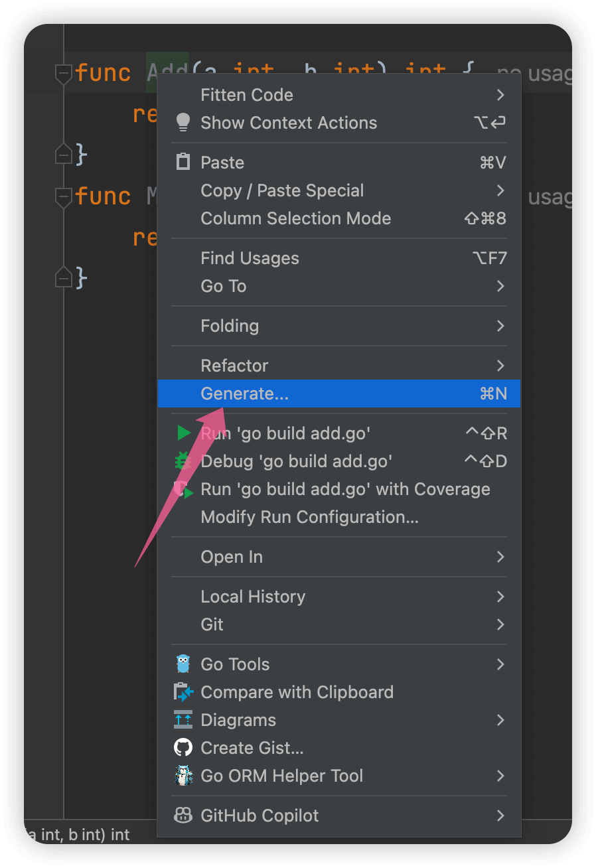Screen dimensions: 596x868
Task: Expand the Fitten Code submenu arrow
Action: pyautogui.click(x=500, y=95)
